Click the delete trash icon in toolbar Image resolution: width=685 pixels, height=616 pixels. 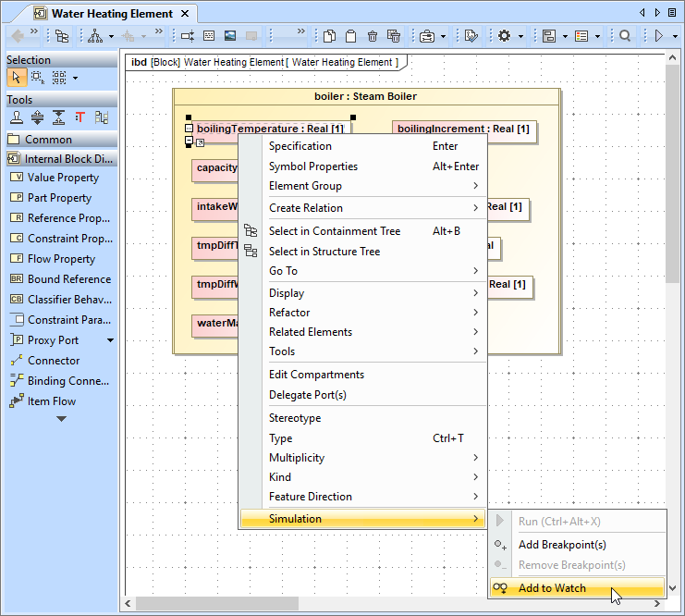[x=372, y=36]
